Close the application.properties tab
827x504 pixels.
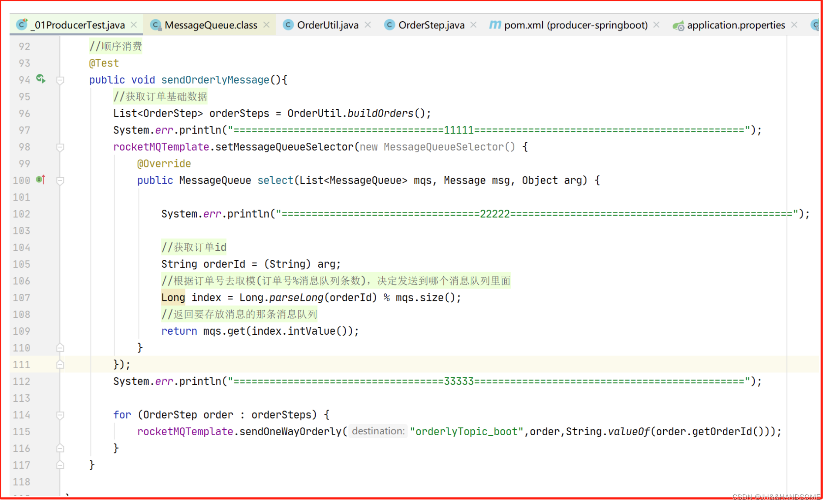pyautogui.click(x=794, y=25)
